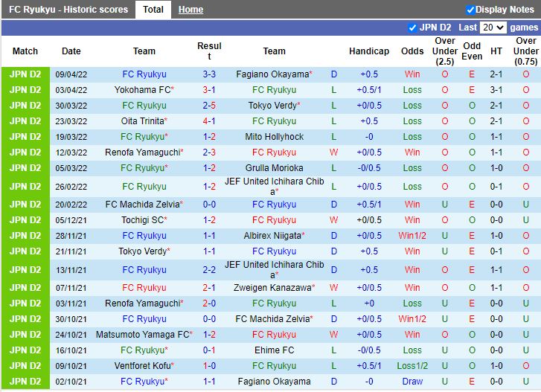Screen dimensions: 541x392
Task: Click the Odds column header
Action: (412, 51)
